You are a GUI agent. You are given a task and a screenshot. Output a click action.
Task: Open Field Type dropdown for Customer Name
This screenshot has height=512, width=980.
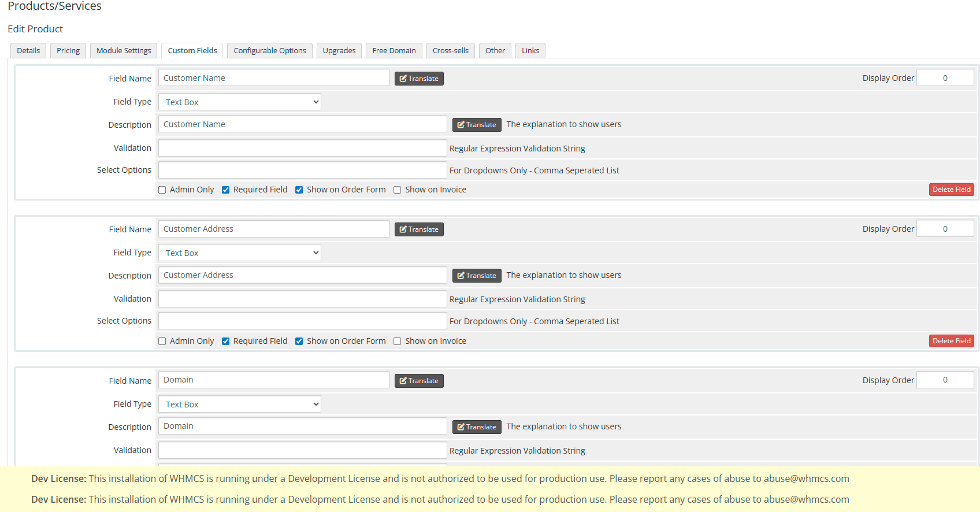point(240,102)
